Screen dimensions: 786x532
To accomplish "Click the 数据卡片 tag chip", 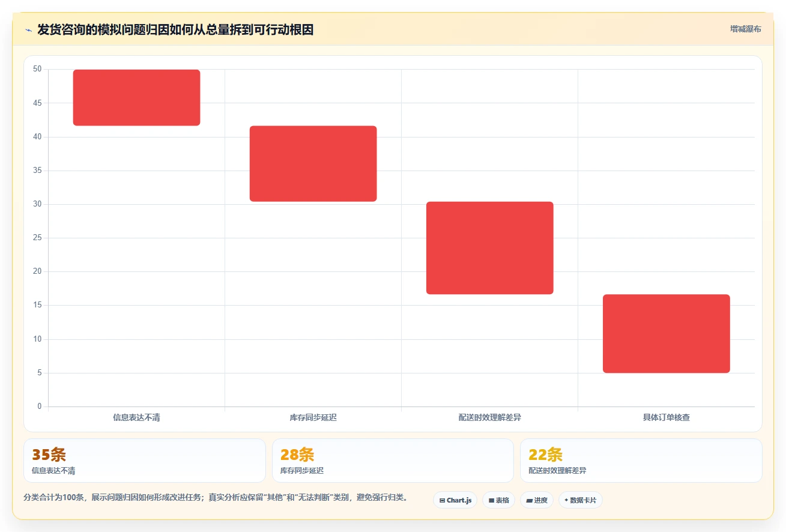I will (581, 500).
